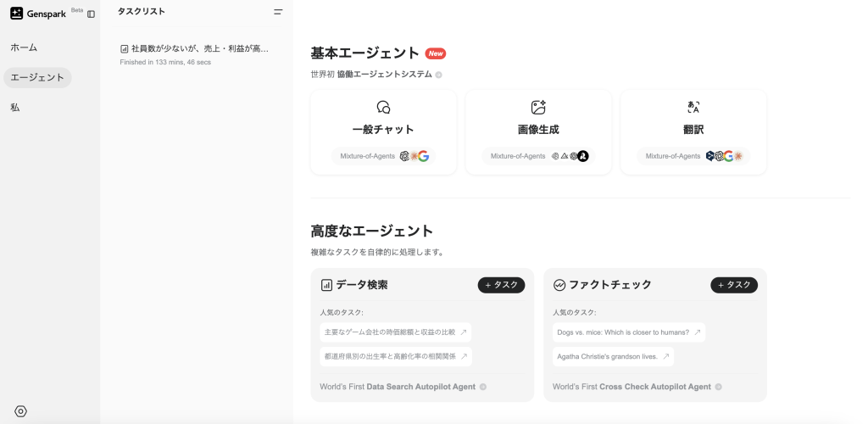Open the 主要なゲーム会社の時価総額 task suggestion
868x424 pixels.
click(x=395, y=332)
